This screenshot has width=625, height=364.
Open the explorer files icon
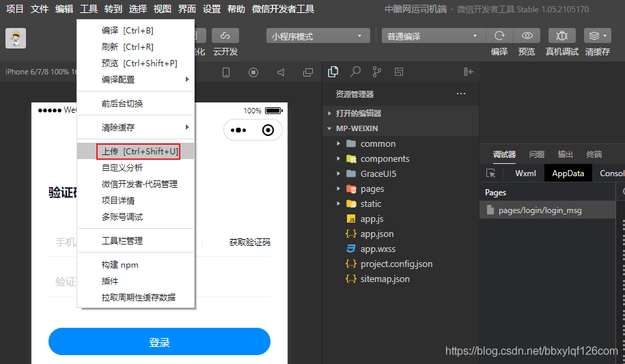pos(333,72)
